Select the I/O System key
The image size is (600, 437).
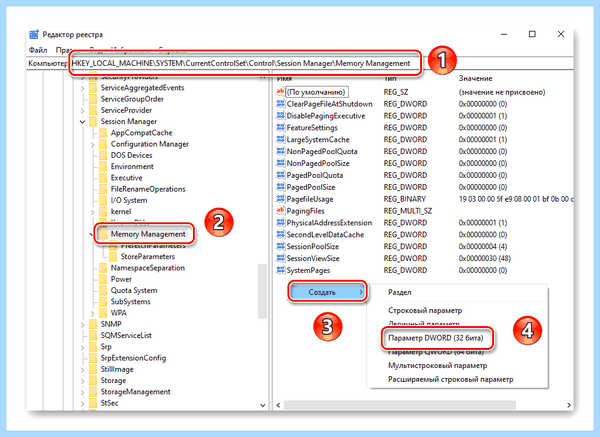tap(129, 200)
